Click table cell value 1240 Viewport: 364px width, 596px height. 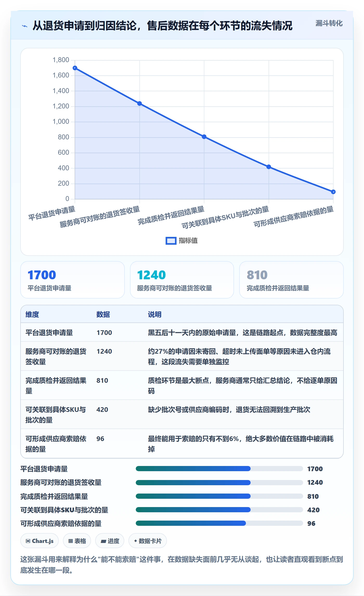(104, 352)
